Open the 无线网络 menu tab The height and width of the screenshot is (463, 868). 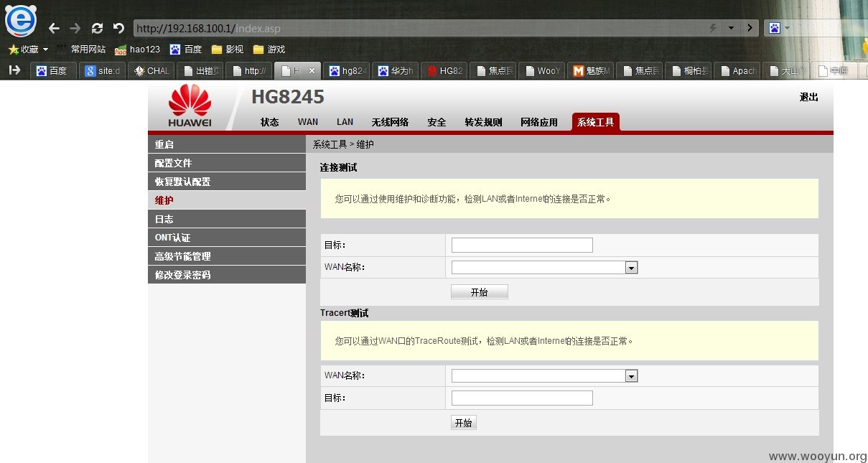[x=390, y=122]
